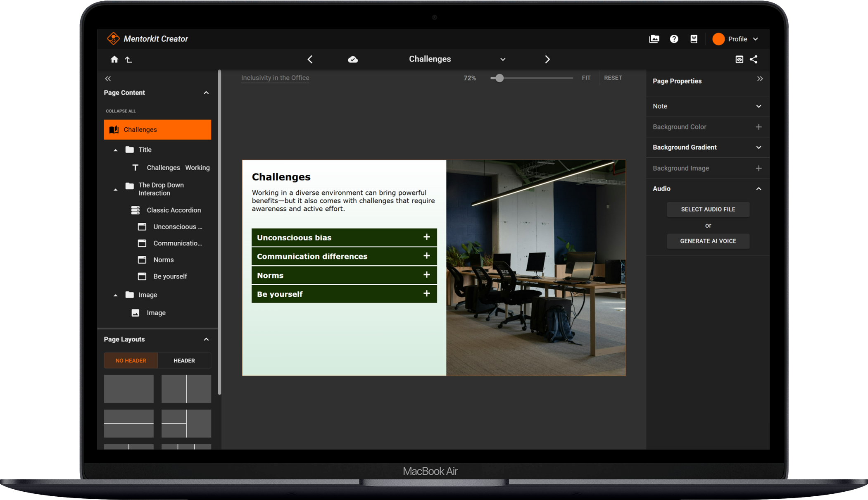This screenshot has height=500, width=868.
Task: Open the Challenges page dropdown
Action: pos(503,60)
